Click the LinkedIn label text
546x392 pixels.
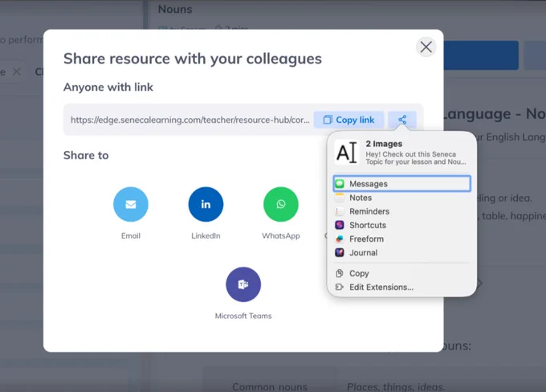click(x=206, y=236)
